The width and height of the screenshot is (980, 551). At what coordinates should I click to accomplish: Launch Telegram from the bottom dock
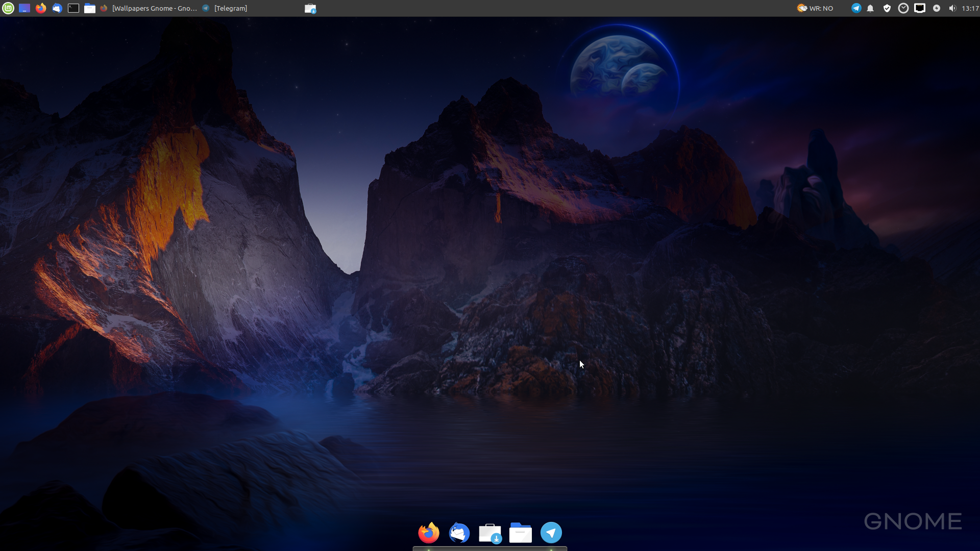pyautogui.click(x=551, y=533)
